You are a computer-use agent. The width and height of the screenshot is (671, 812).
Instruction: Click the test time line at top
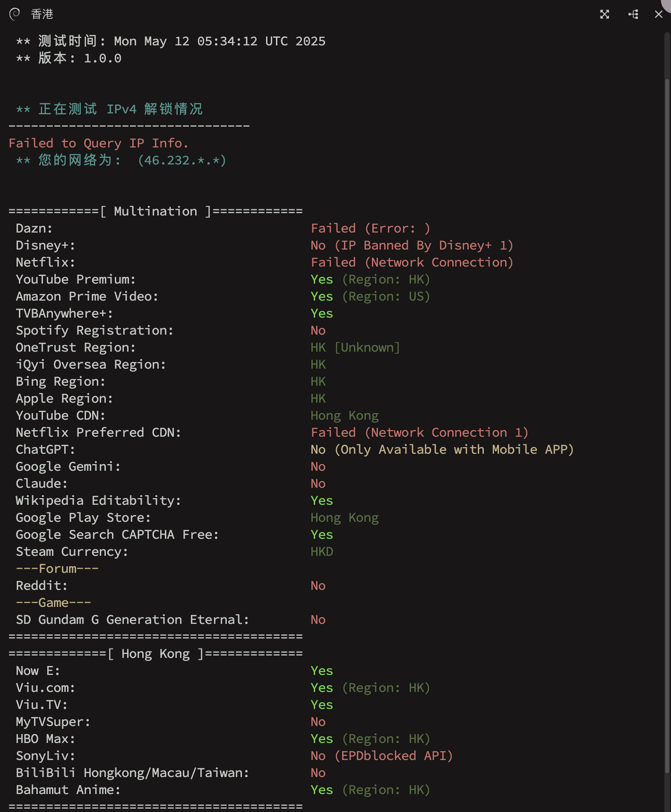[171, 41]
